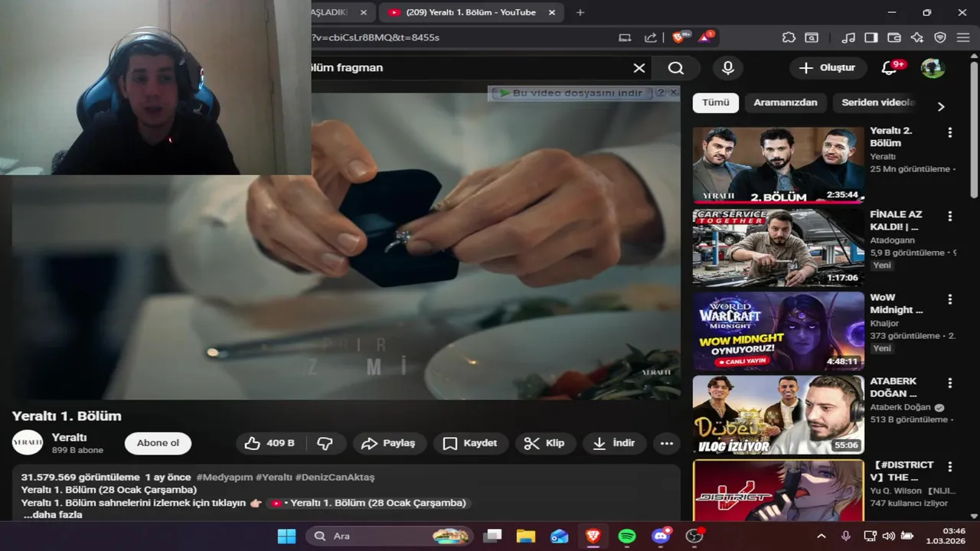This screenshot has height=551, width=980.
Task: Open options menu for FİNALE AZ KALDI video
Action: pyautogui.click(x=950, y=216)
